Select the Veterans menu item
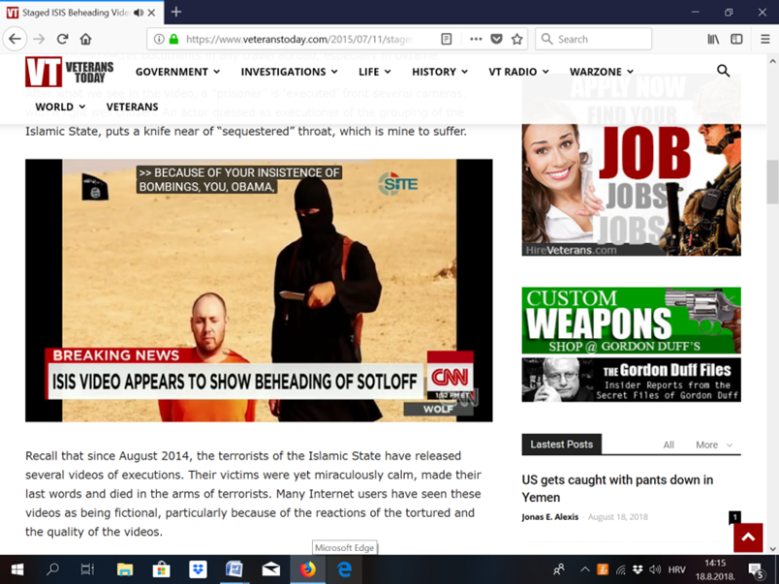The width and height of the screenshot is (779, 584). coord(132,107)
